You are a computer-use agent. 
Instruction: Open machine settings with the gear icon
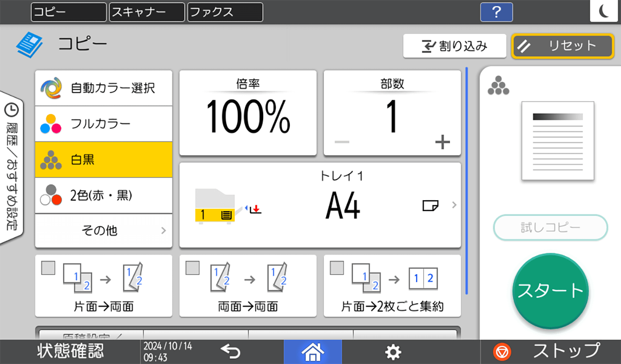coord(393,352)
